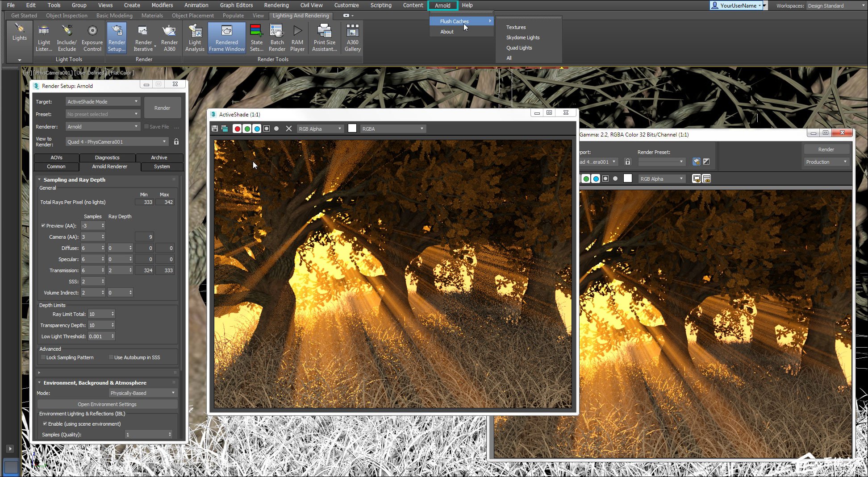Toggle the green channel in ActiveShade

pos(247,129)
